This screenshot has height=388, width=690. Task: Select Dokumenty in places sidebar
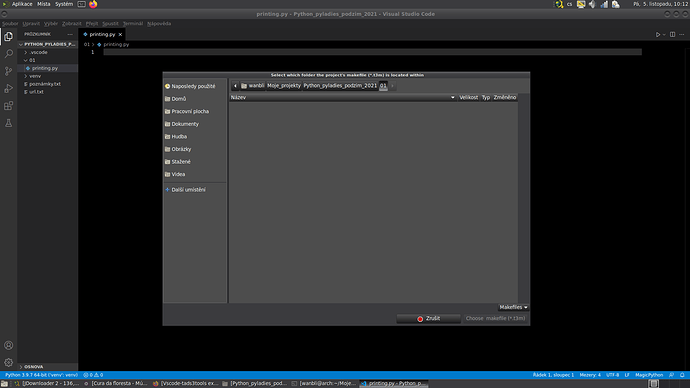click(185, 124)
